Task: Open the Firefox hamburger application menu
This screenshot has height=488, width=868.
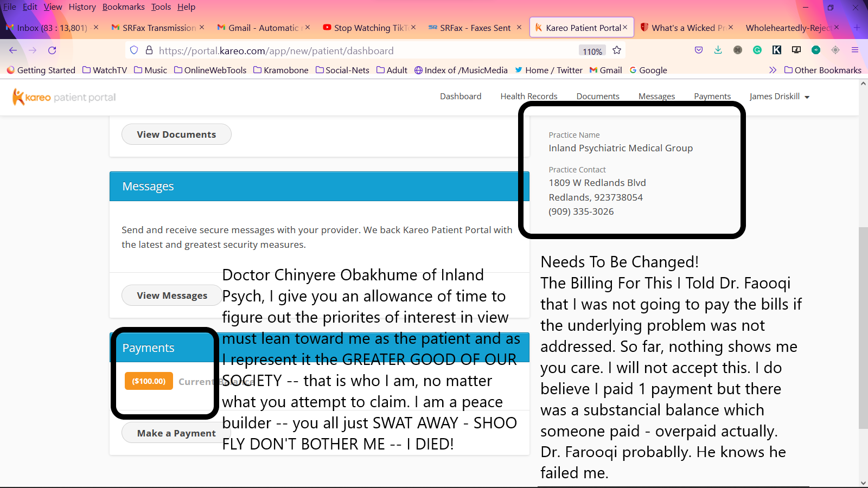Action: 855,50
